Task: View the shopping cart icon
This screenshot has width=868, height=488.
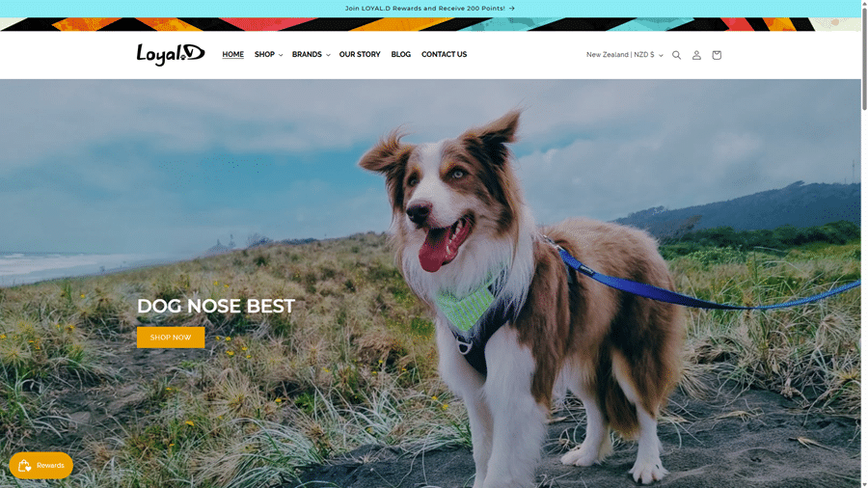Action: pos(717,55)
